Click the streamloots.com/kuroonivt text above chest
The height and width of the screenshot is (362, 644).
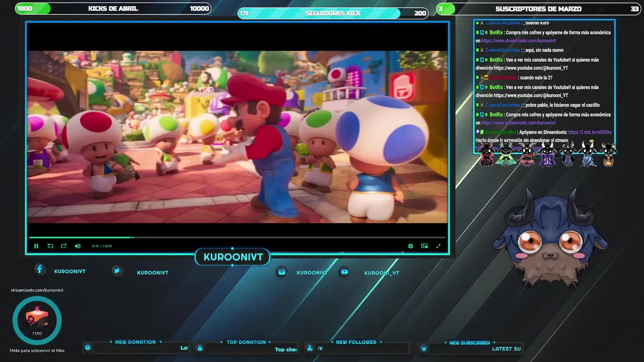click(37, 290)
